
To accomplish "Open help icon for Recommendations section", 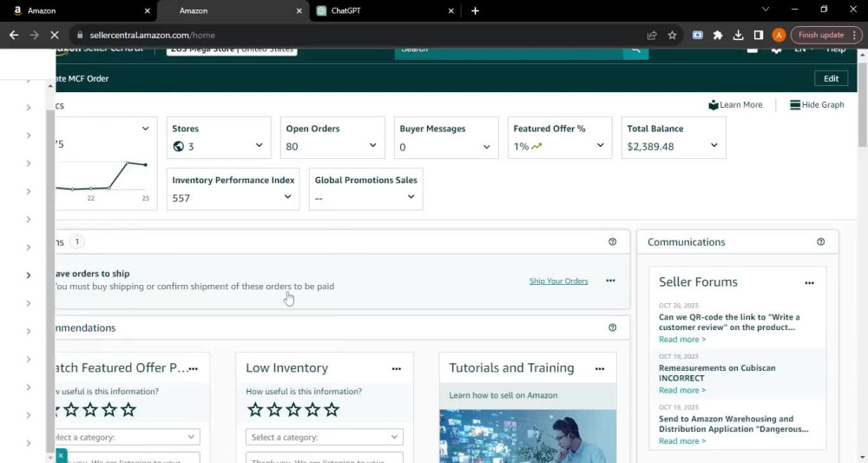I will point(612,327).
